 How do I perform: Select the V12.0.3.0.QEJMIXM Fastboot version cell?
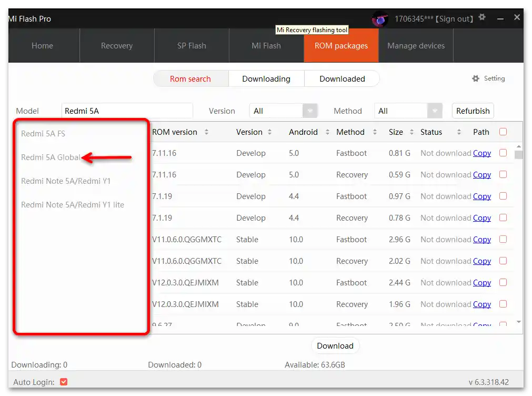(186, 283)
